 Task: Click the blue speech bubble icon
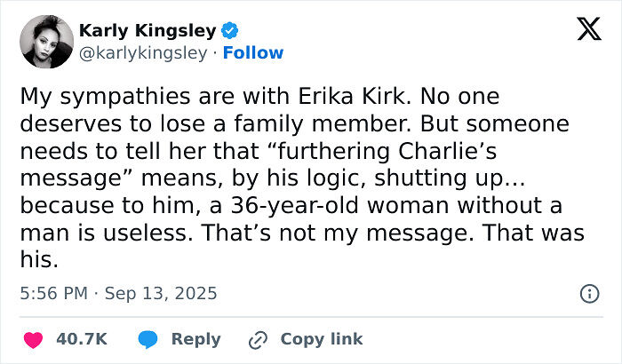click(149, 339)
